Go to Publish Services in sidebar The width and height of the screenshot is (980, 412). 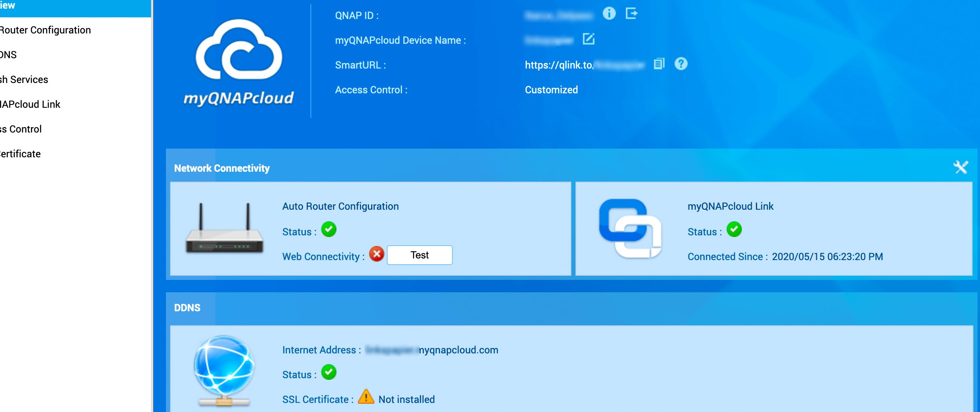point(24,80)
